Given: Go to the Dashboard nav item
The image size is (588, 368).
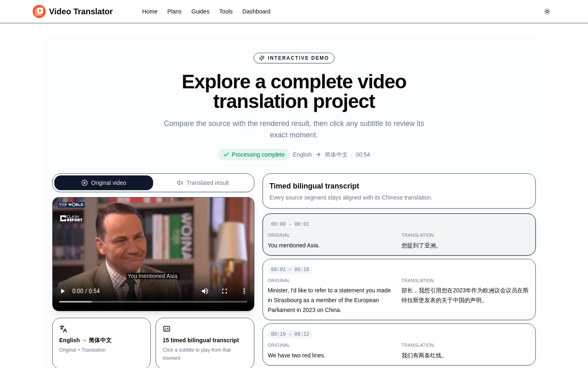Looking at the screenshot, I should pyautogui.click(x=256, y=11).
